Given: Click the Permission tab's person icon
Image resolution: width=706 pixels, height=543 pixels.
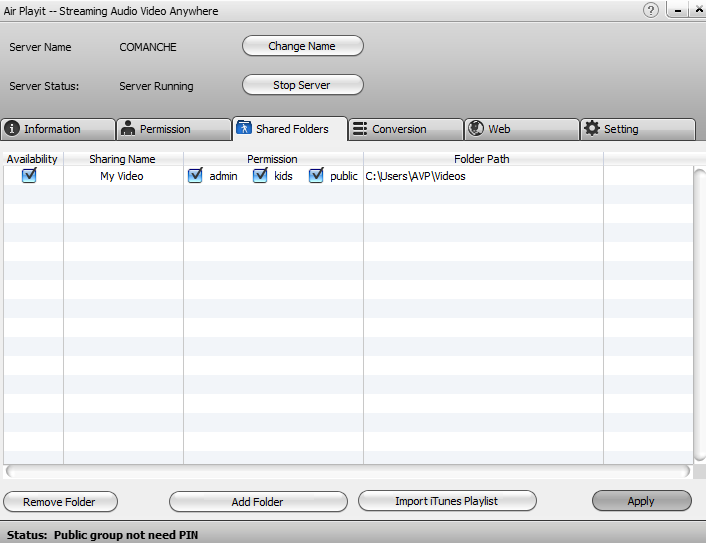Looking at the screenshot, I should [x=128, y=128].
